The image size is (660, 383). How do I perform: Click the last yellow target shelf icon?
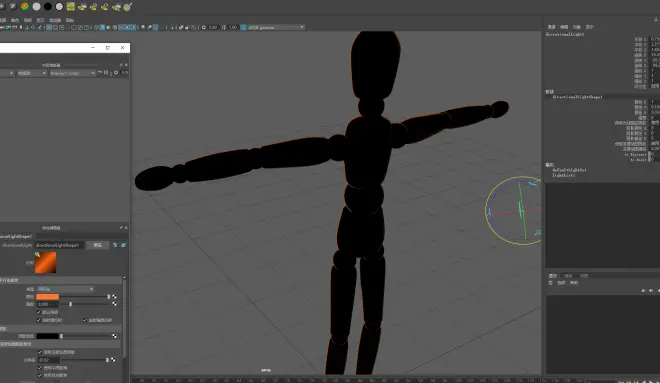[x=128, y=6]
